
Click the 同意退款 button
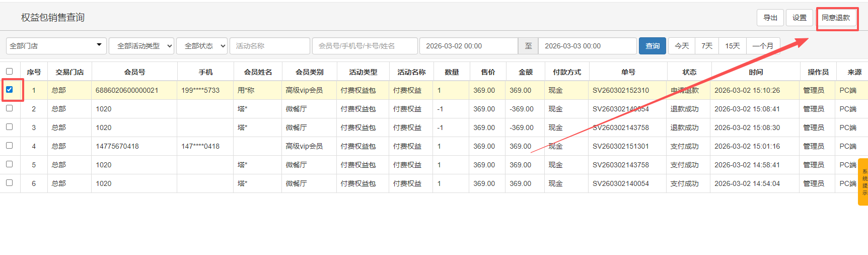point(836,18)
